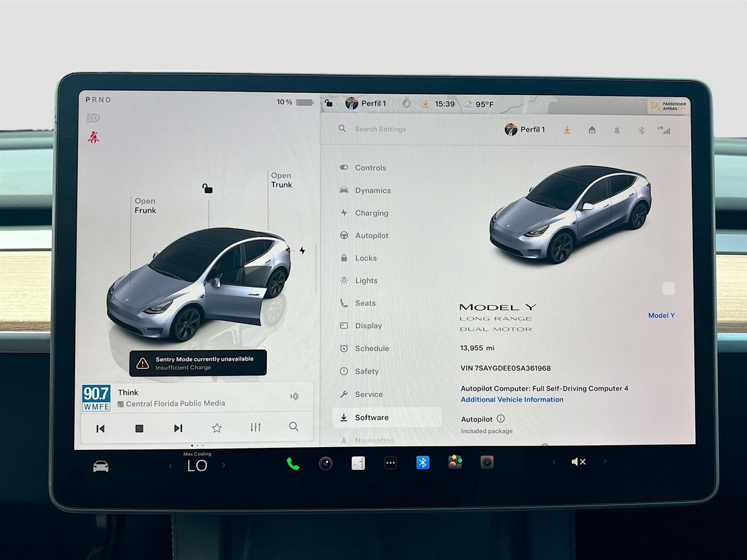
Task: Open the media search magnifier icon
Action: (294, 426)
